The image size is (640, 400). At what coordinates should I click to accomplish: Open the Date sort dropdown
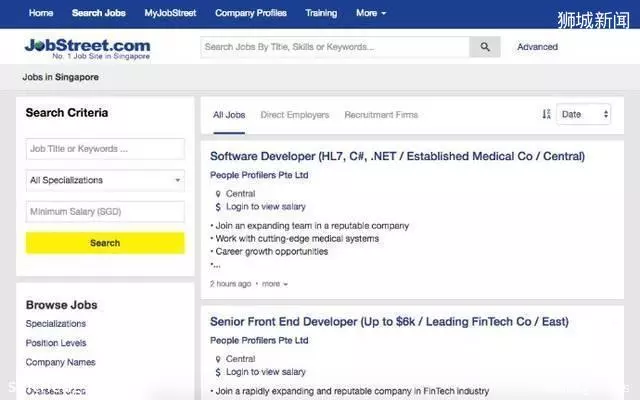[584, 114]
